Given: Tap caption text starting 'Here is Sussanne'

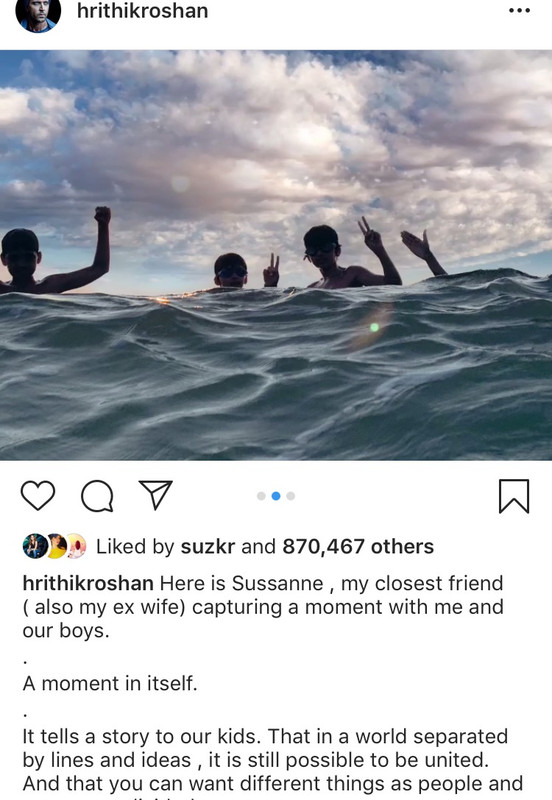Looking at the screenshot, I should click(263, 607).
